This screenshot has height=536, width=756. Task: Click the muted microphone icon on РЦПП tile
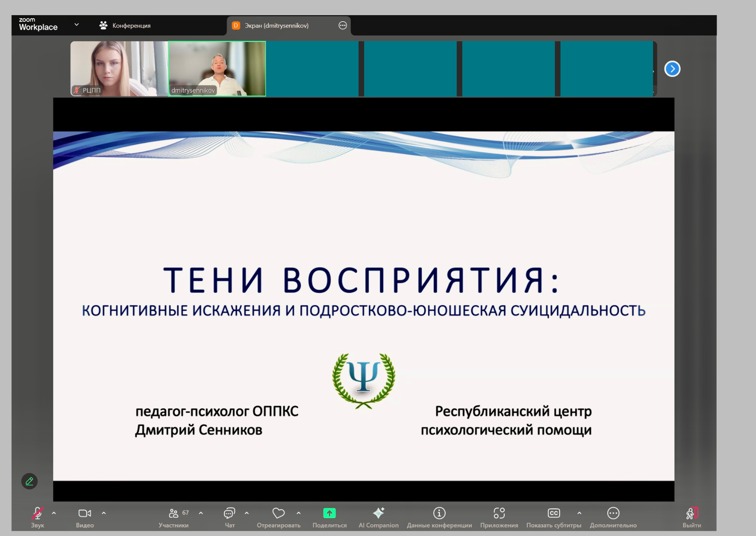click(77, 90)
